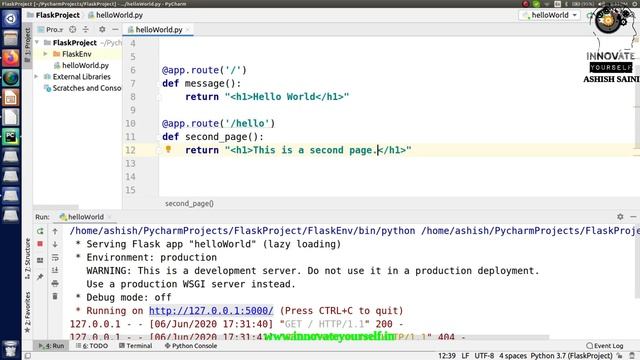Change UTF-8 encoding in status bar
This screenshot has width=640, height=360.
tap(484, 356)
